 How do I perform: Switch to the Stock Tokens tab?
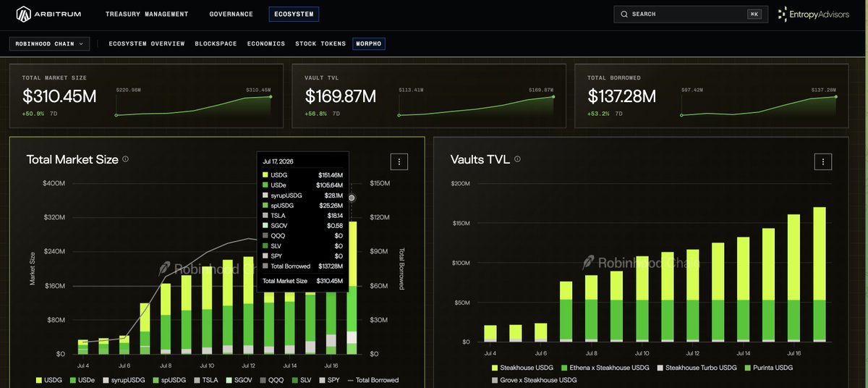319,44
